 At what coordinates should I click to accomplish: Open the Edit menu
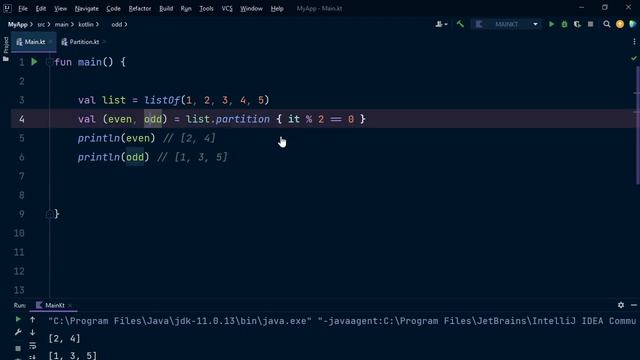[40, 8]
